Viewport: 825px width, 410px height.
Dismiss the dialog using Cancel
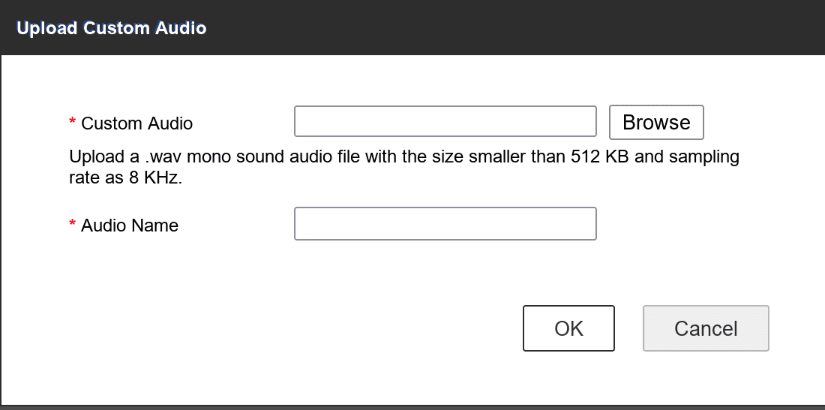coord(706,328)
